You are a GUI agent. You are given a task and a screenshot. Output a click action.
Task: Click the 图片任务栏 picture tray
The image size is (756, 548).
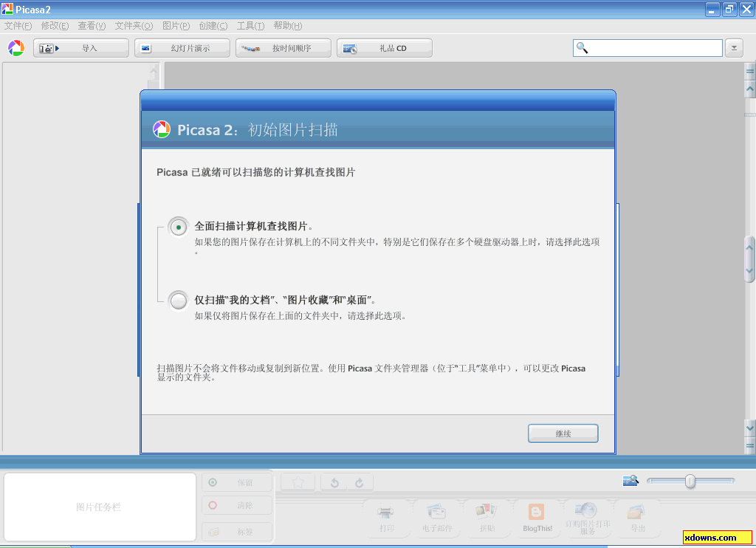[100, 507]
